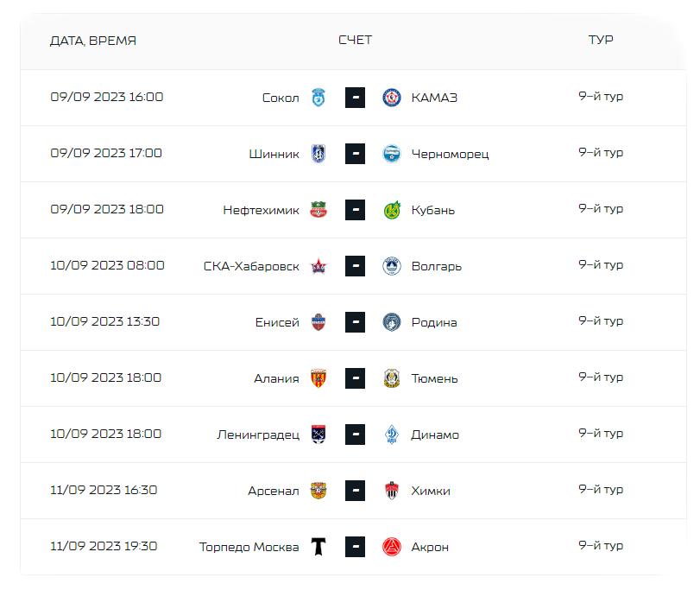Open the Арсенал vs Химки score button
Image resolution: width=700 pixels, height=590 pixels.
click(355, 491)
